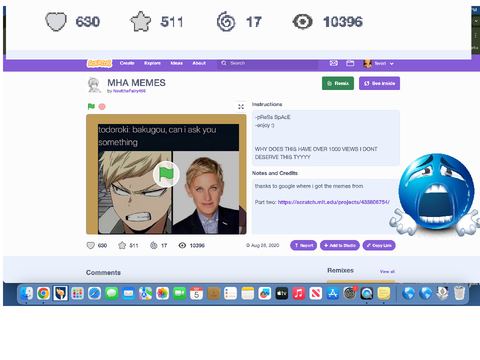Click View all next to Remixes
The height and width of the screenshot is (360, 480).
pyautogui.click(x=387, y=272)
